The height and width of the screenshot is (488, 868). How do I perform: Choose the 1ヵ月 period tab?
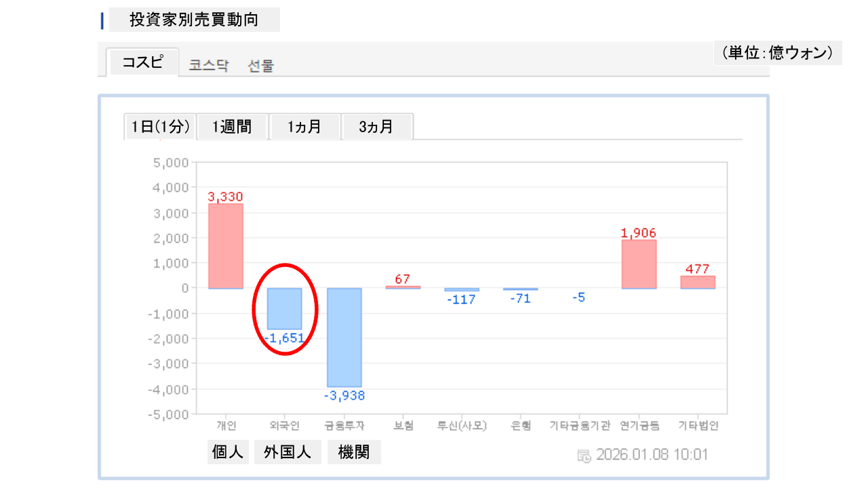click(x=304, y=127)
